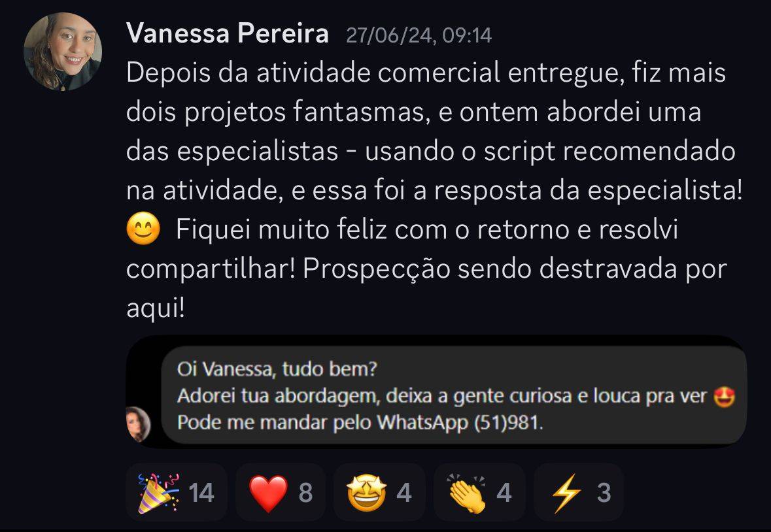Screen dimensions: 771x532
Task: Click the count 14 on the party reaction
Action: point(201,493)
